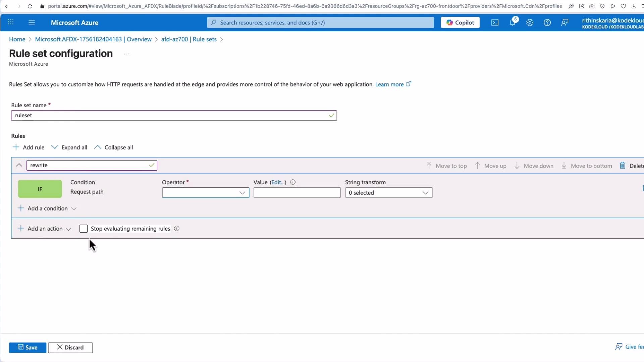Follow the Learn more link

click(393, 84)
